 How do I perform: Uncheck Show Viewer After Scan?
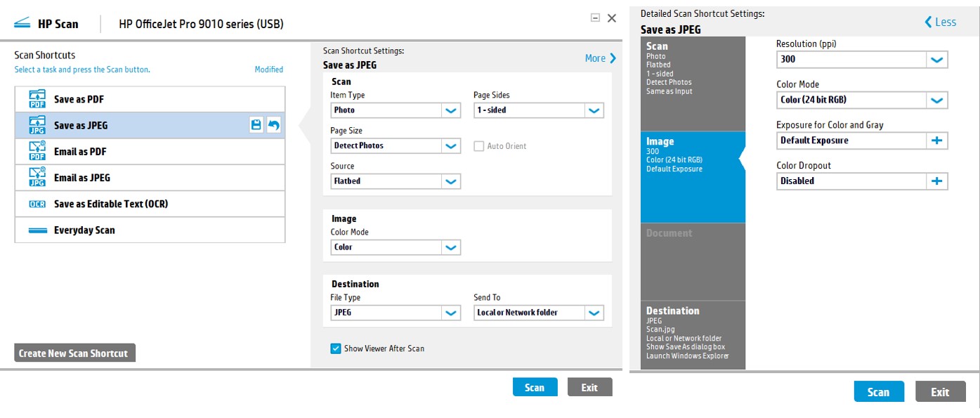click(x=336, y=348)
